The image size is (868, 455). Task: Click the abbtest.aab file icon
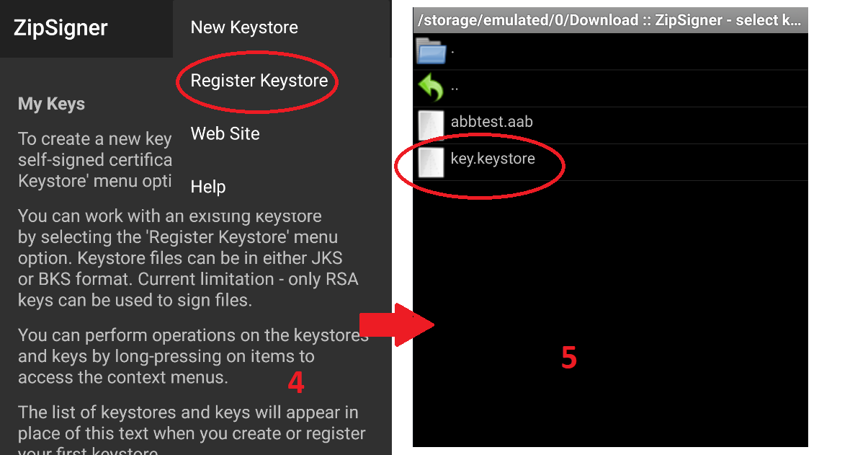(431, 125)
